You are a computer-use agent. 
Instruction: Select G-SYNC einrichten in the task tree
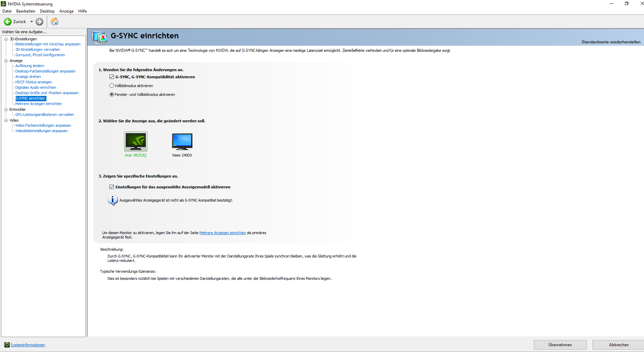click(31, 98)
